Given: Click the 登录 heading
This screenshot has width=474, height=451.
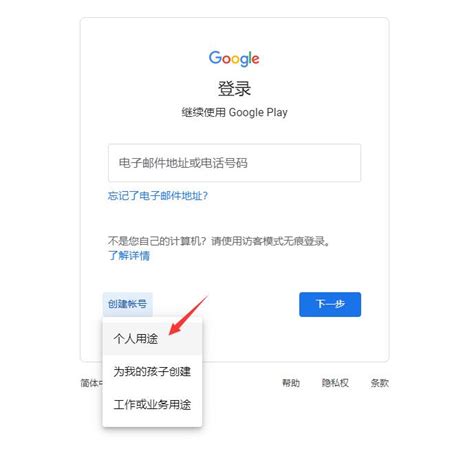Looking at the screenshot, I should click(x=234, y=89).
